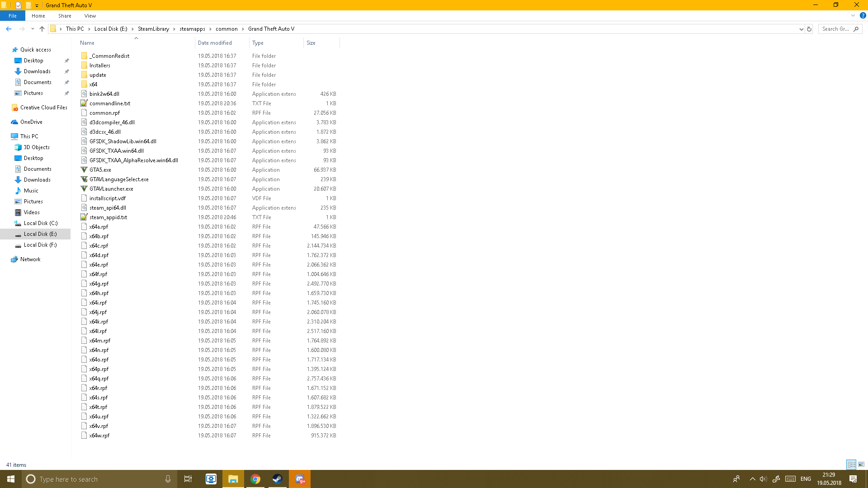Image resolution: width=868 pixels, height=488 pixels.
Task: Open 3D Objects under This PC
Action: [37, 147]
